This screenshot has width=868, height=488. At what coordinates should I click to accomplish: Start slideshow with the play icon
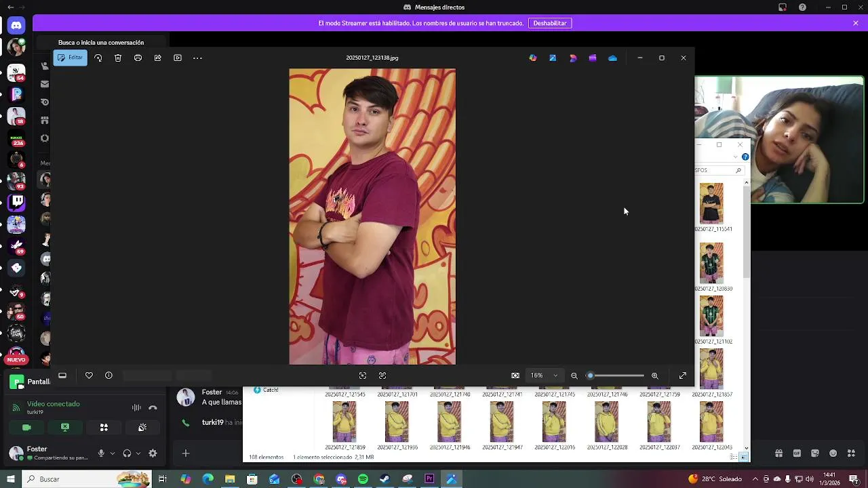(x=178, y=58)
